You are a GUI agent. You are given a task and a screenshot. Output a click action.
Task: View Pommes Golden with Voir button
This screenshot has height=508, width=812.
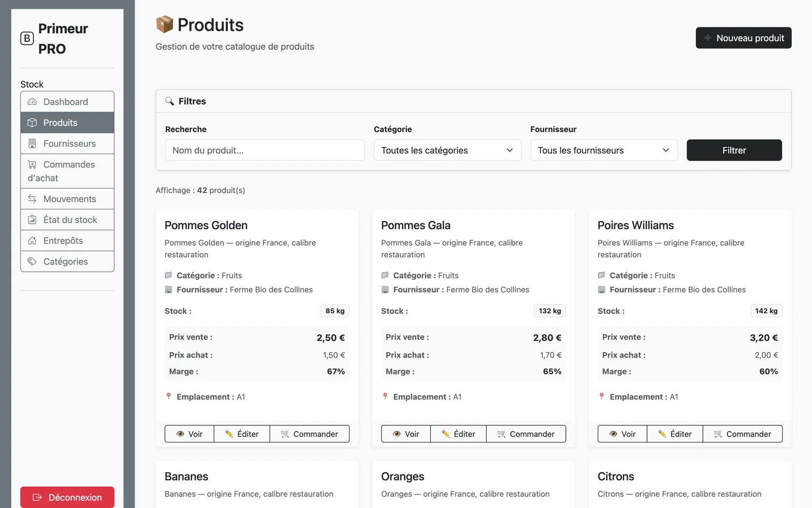[x=189, y=434]
